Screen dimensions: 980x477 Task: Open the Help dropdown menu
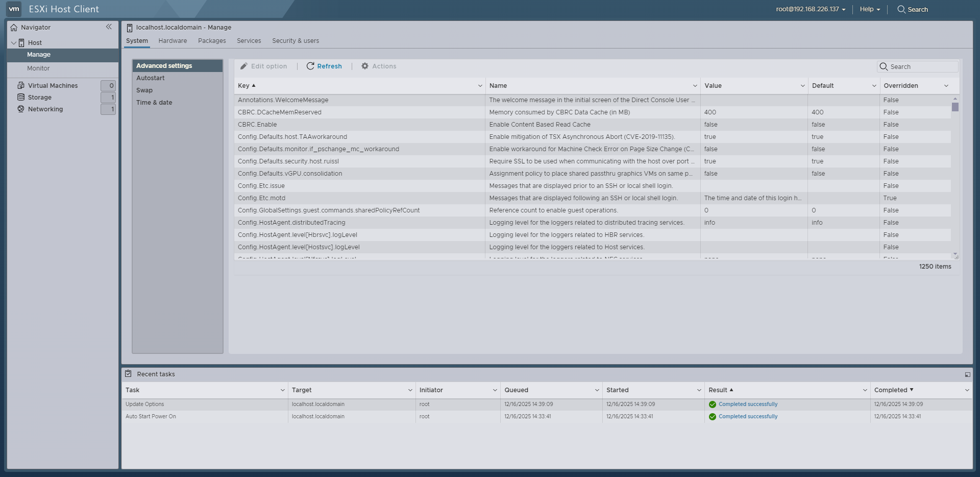click(869, 9)
